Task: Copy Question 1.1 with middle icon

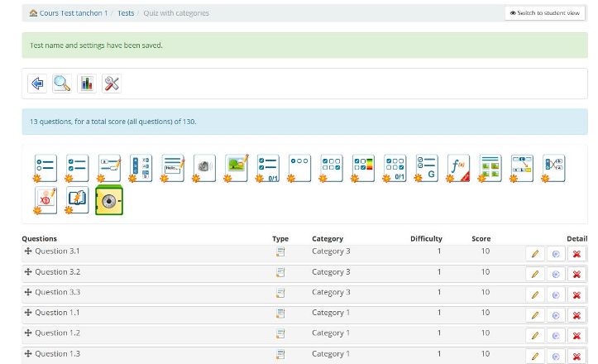Action: pos(556,315)
